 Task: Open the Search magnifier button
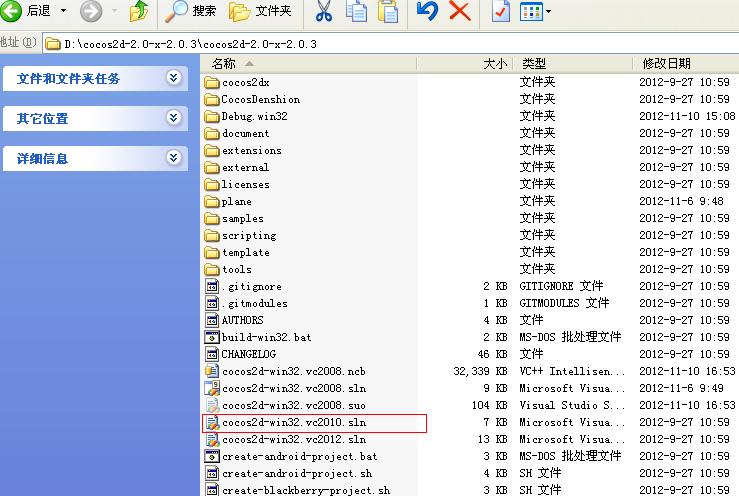[x=190, y=11]
